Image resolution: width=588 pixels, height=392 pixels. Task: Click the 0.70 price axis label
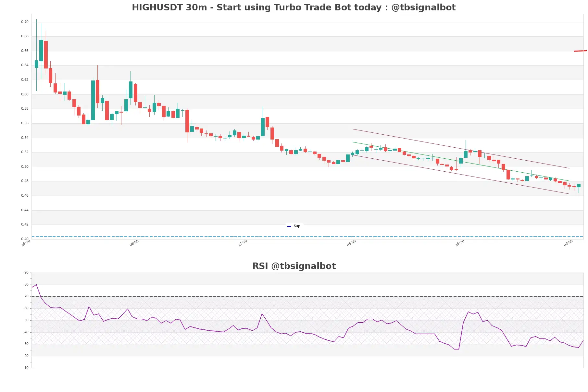click(25, 22)
